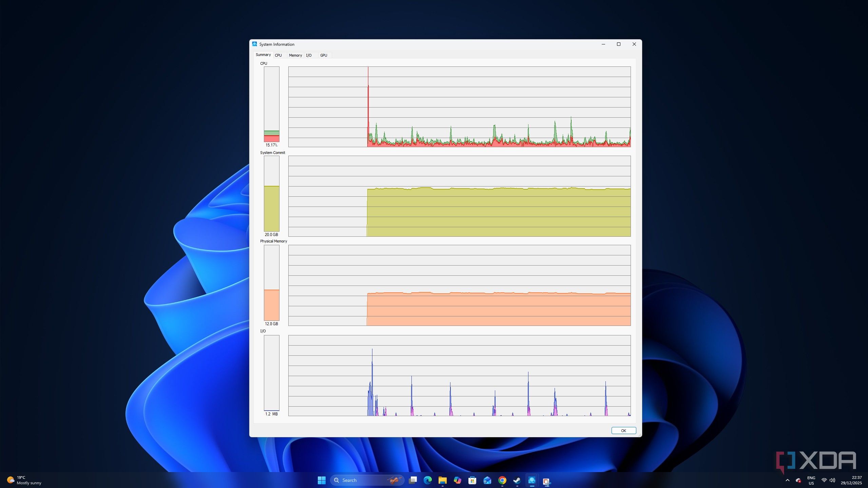Switch to the GPU tab
This screenshot has height=488, width=868.
(x=324, y=55)
